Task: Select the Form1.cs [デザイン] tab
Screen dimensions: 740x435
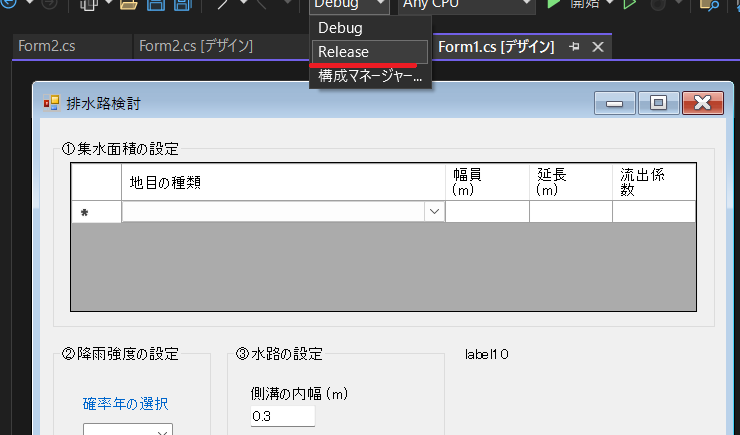Action: coord(496,47)
